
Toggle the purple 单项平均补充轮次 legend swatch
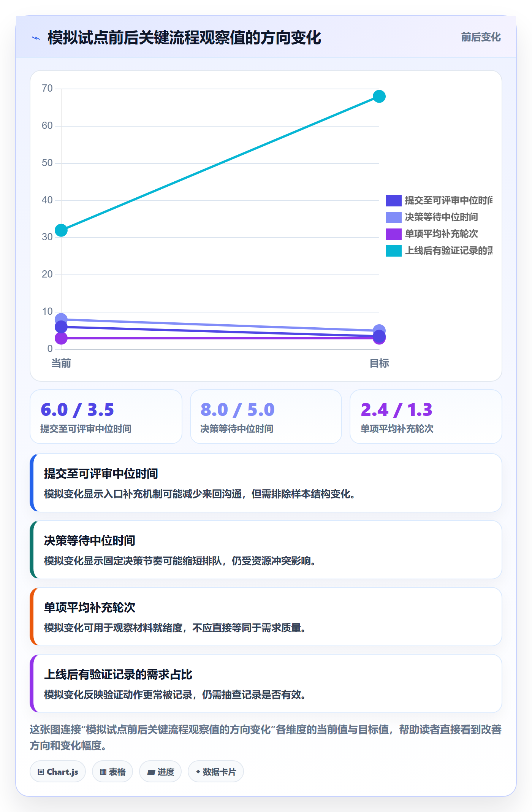pyautogui.click(x=393, y=234)
